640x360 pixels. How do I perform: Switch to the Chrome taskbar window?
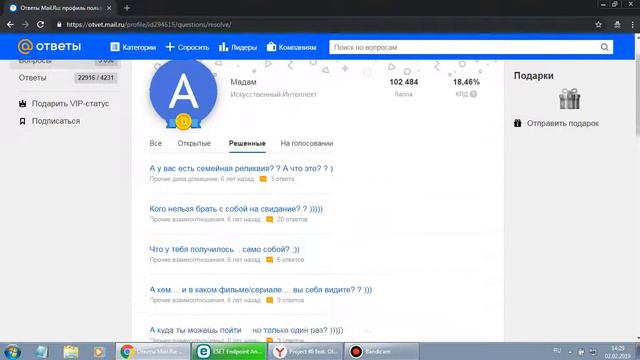coord(152,351)
